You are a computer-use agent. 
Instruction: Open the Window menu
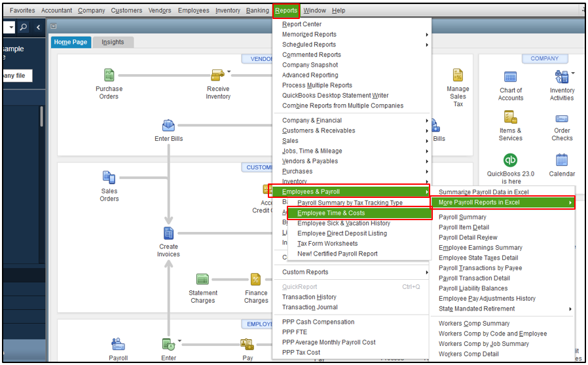pos(314,10)
